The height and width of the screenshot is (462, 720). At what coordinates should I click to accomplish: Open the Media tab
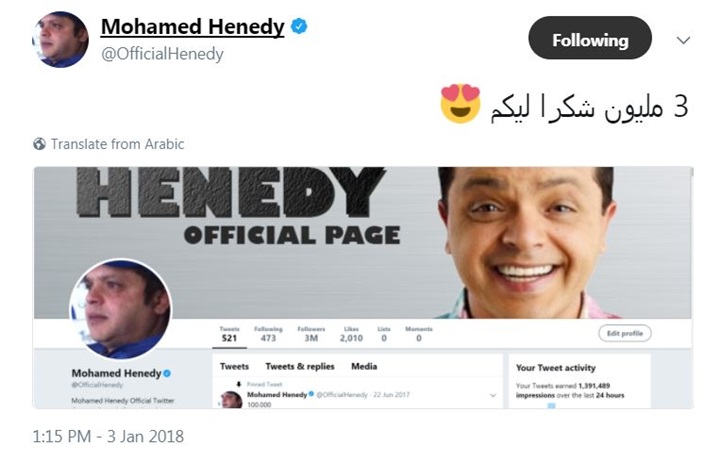[364, 366]
